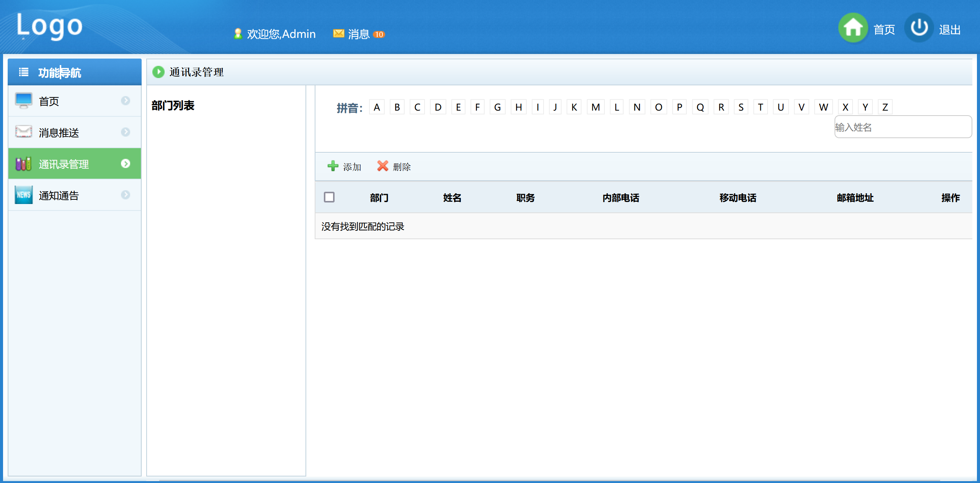980x483 pixels.
Task: Click the 功能导航 list icon
Action: (x=24, y=72)
